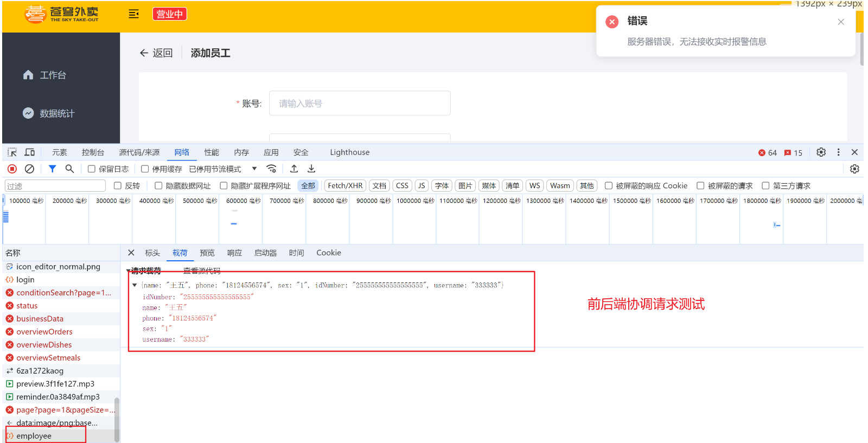Click the network request list scrollbar

117,420
